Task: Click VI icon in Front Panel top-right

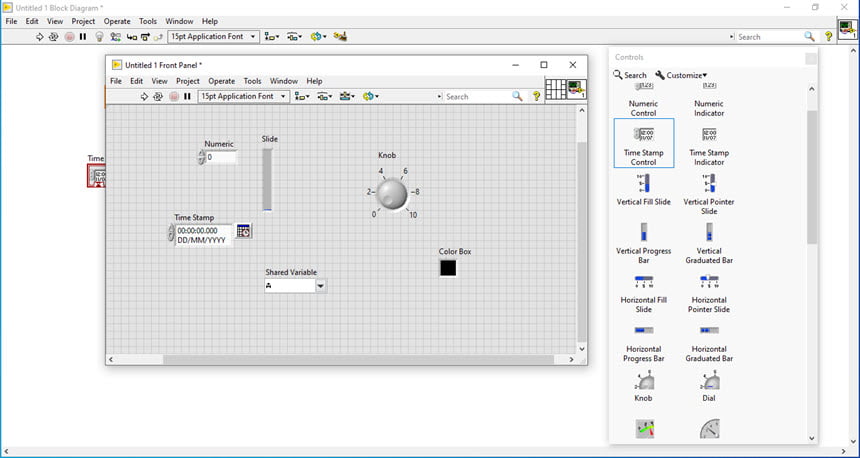Action: [576, 89]
